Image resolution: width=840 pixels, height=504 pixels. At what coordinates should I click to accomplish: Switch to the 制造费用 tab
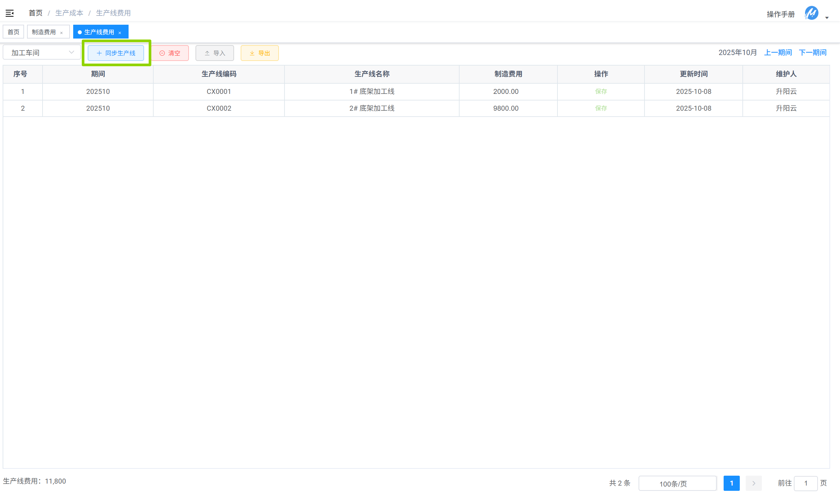point(44,32)
